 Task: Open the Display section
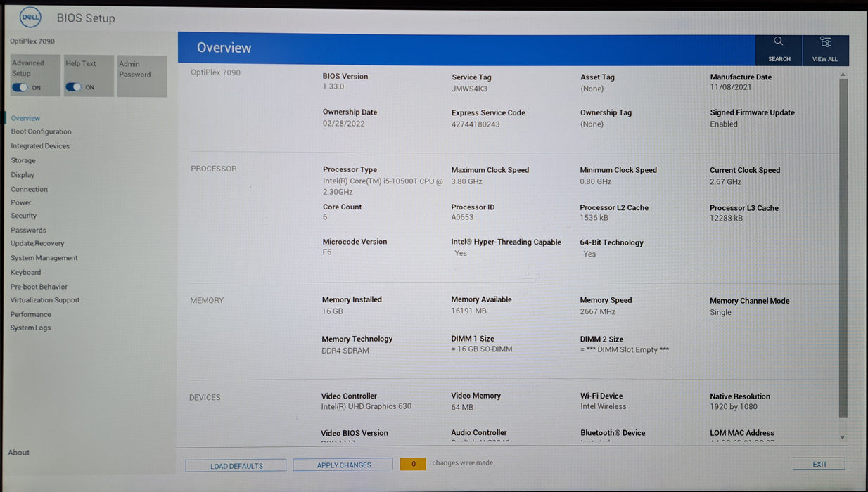[x=23, y=175]
